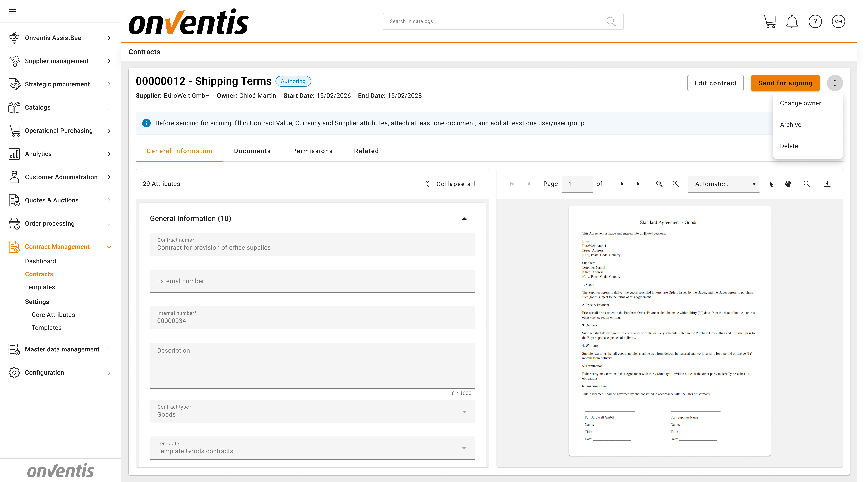Open the shopping cart icon
Image resolution: width=868 pixels, height=482 pixels.
click(769, 22)
